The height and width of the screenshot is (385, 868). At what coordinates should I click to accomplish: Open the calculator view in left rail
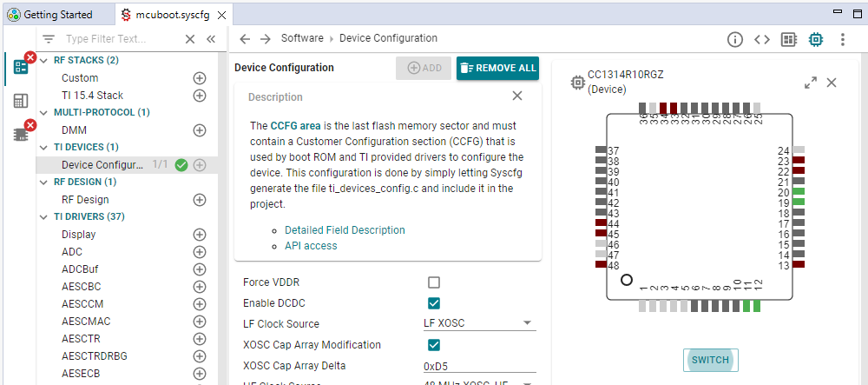pos(21,101)
